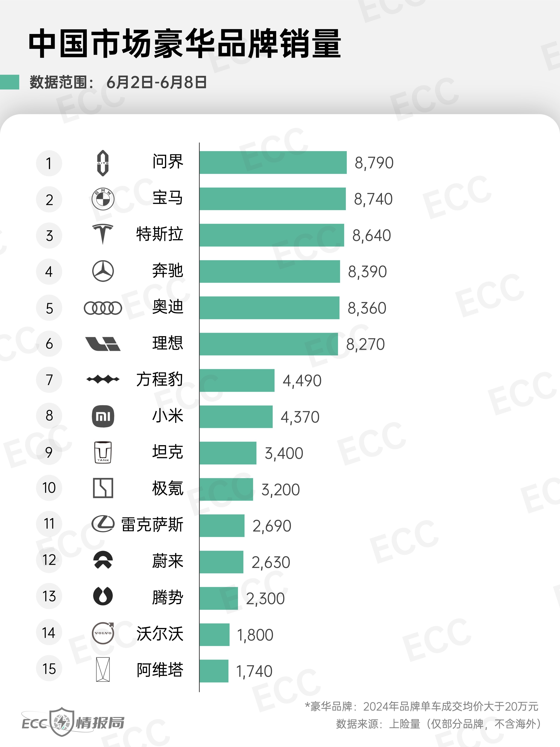Click the green bar for 问界
The height and width of the screenshot is (747, 560).
coord(273,163)
